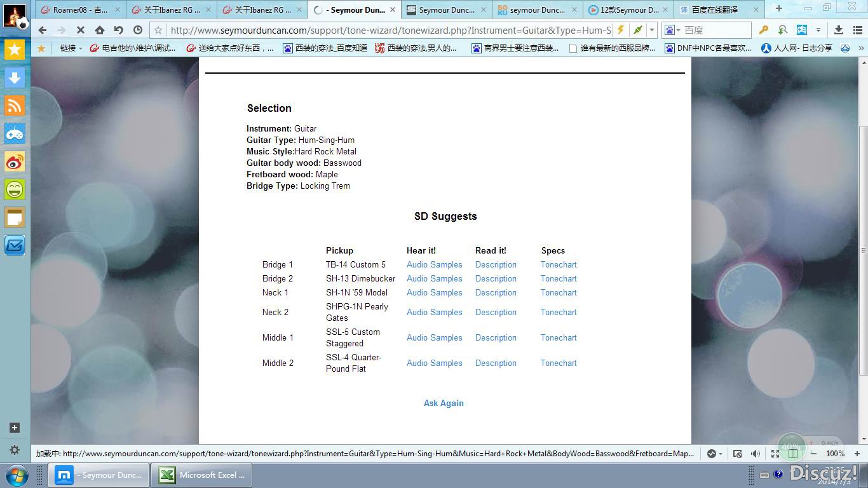
Task: Click the Ask Again link
Action: [444, 403]
